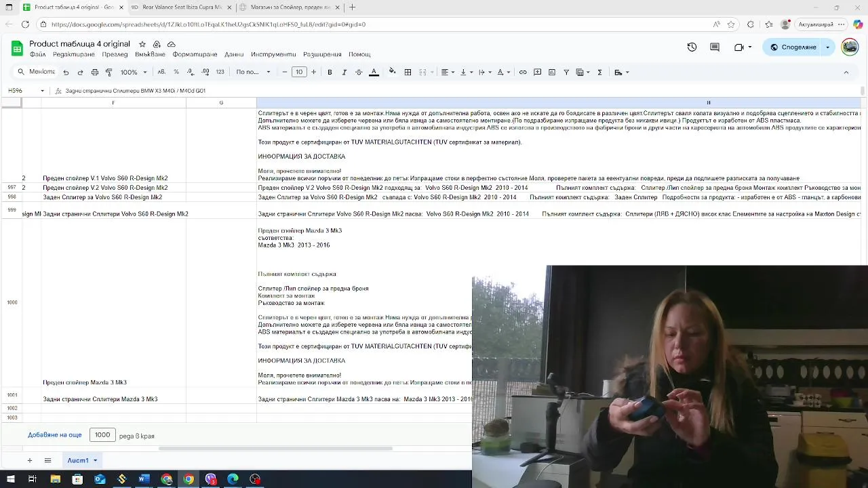Screen dimensions: 868x488
Task: Insert a chart via toolbar
Action: 552,73
